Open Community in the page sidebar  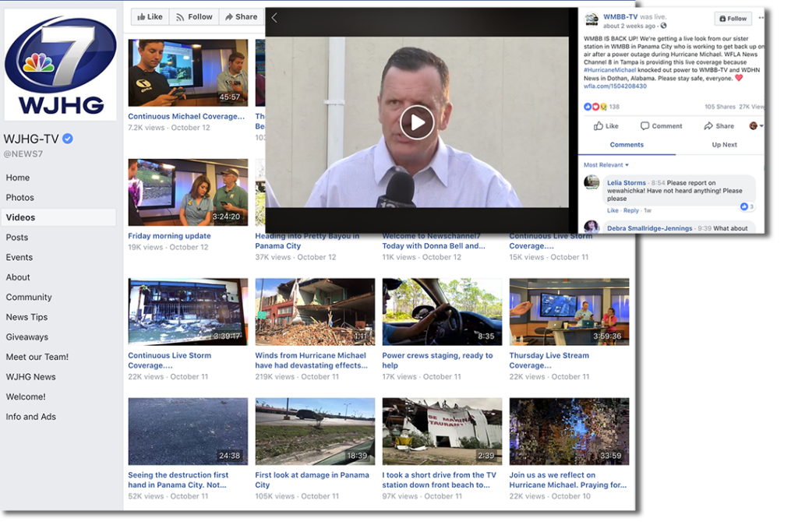click(x=29, y=297)
